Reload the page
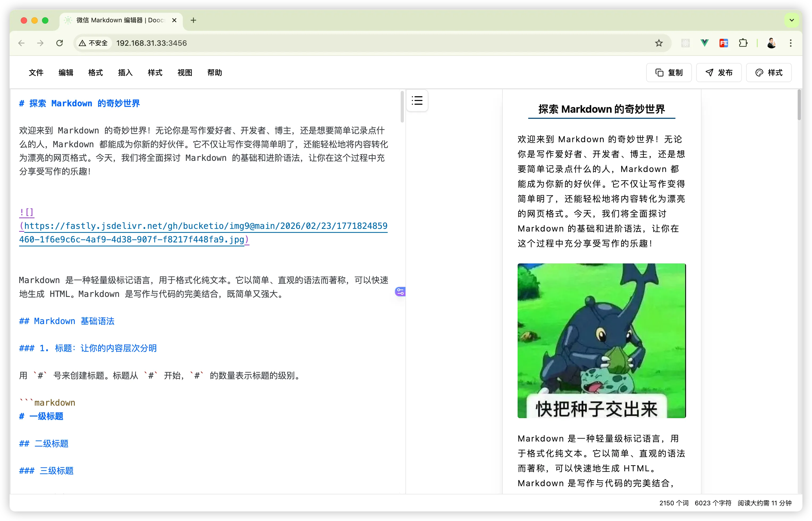This screenshot has height=521, width=812. click(60, 43)
